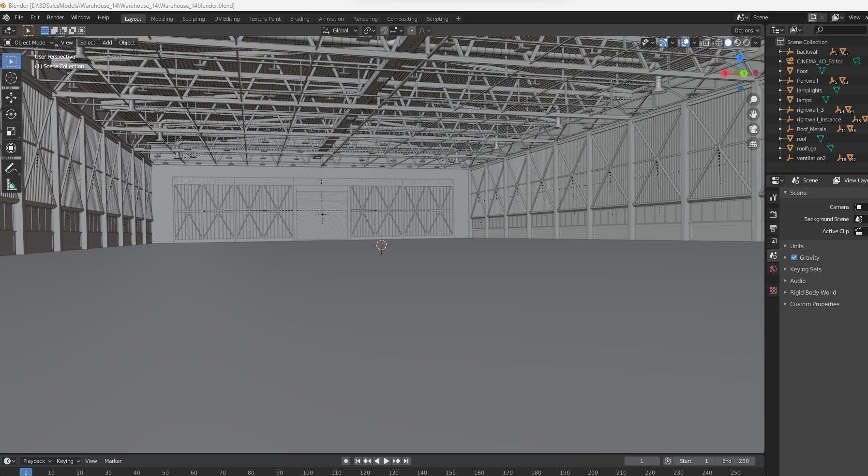
Task: Collapse the Scene panel header
Action: (x=798, y=193)
